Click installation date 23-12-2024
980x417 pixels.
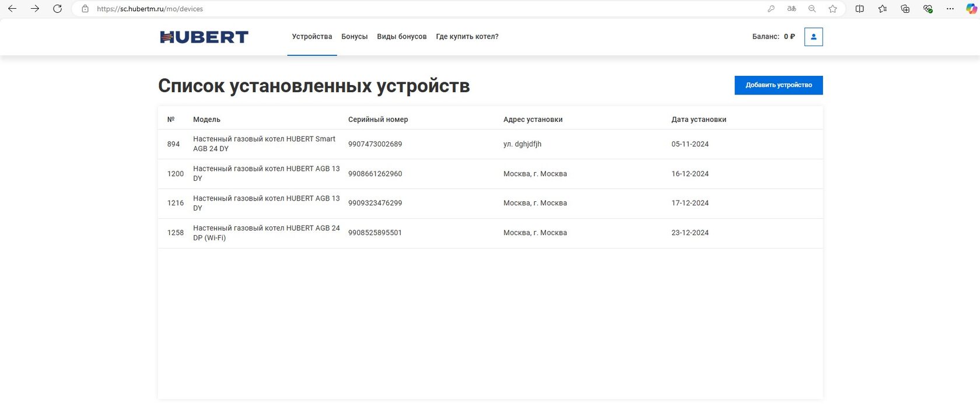[x=690, y=233]
